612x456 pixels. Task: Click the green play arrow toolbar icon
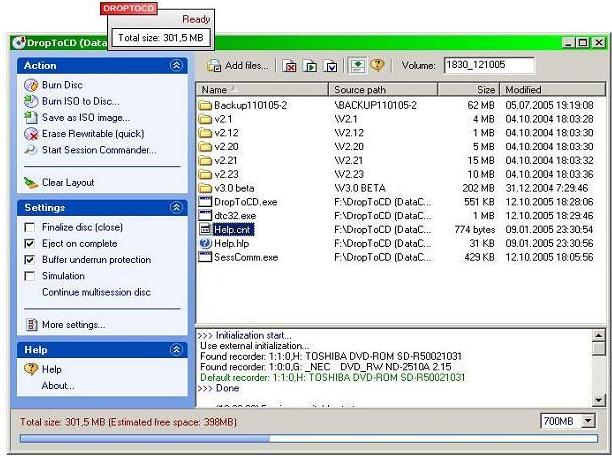tap(310, 66)
